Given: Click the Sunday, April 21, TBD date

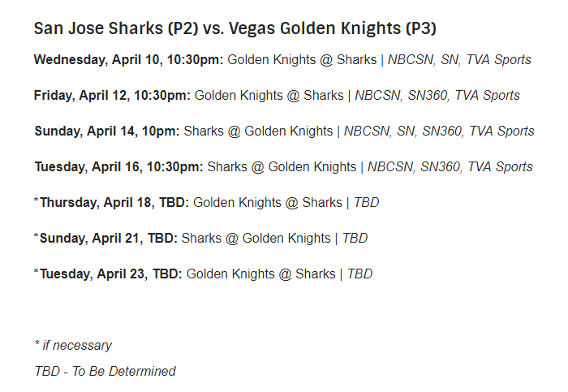Looking at the screenshot, I should [109, 239].
